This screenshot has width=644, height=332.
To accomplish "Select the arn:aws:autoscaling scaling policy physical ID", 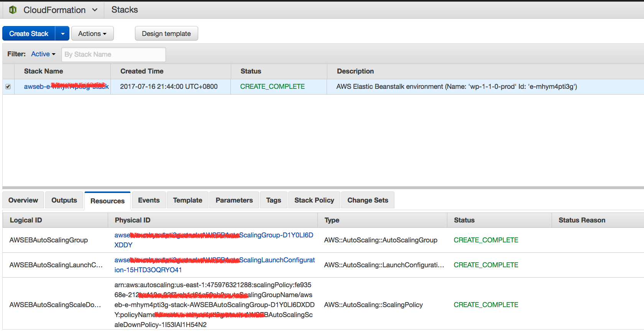I will coord(214,305).
